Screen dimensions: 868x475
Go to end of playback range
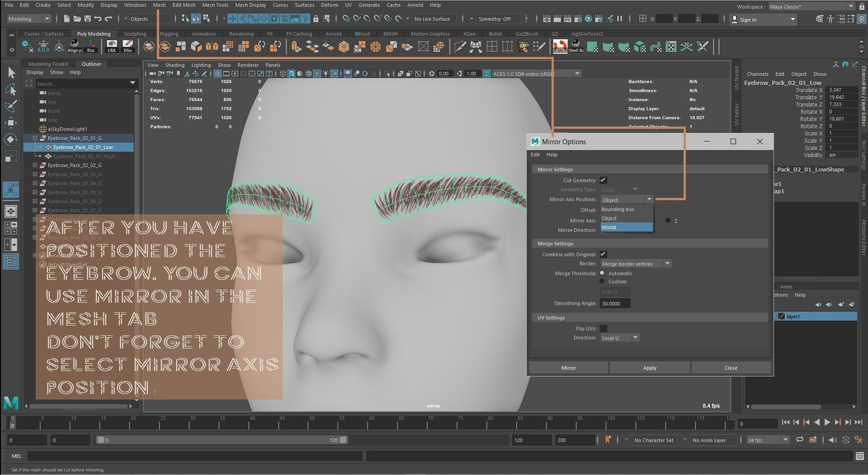[x=859, y=423]
